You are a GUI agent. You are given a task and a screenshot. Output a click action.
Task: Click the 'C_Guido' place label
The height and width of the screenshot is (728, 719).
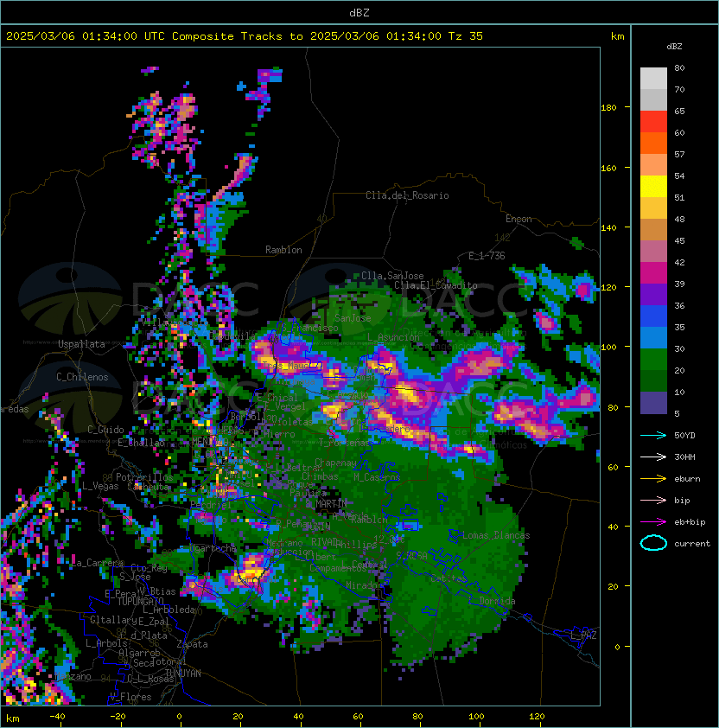(x=105, y=430)
